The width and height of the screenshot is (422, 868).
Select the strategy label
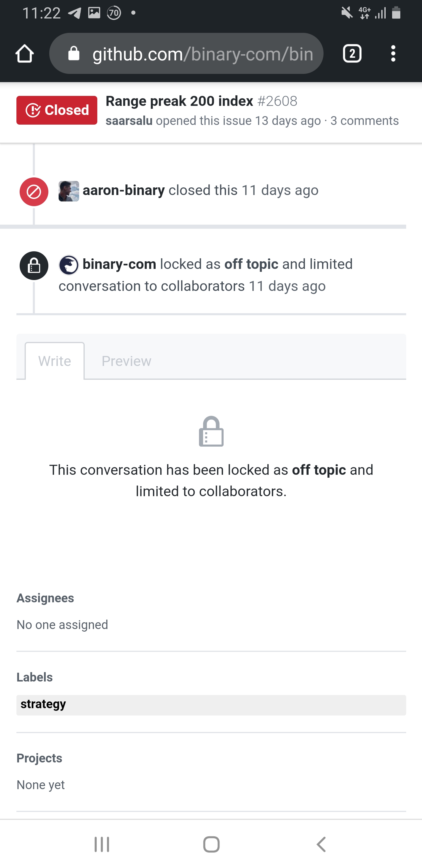(42, 704)
